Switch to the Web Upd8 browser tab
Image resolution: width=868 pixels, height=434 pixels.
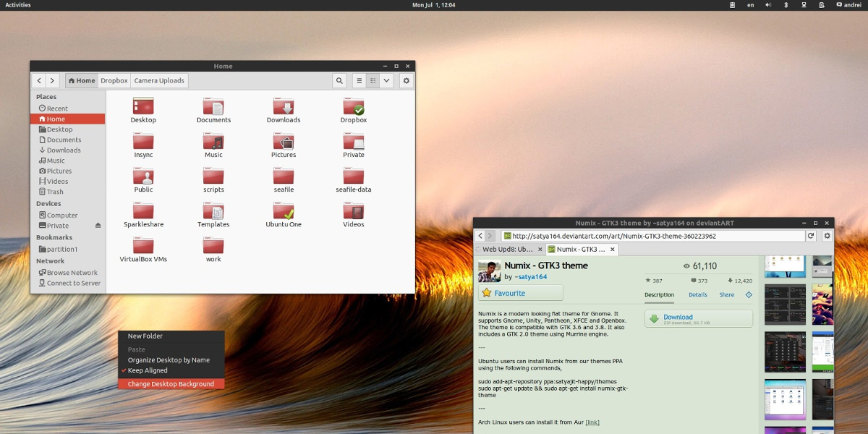pyautogui.click(x=508, y=250)
